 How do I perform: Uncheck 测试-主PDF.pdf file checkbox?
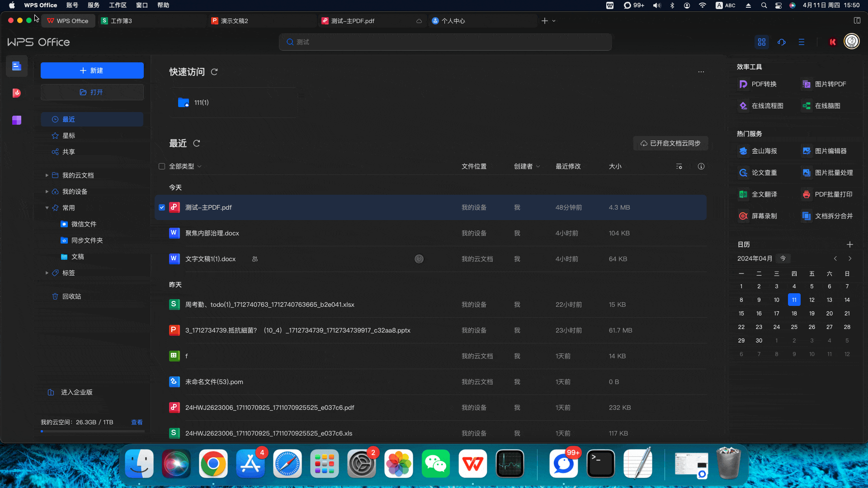(x=162, y=207)
